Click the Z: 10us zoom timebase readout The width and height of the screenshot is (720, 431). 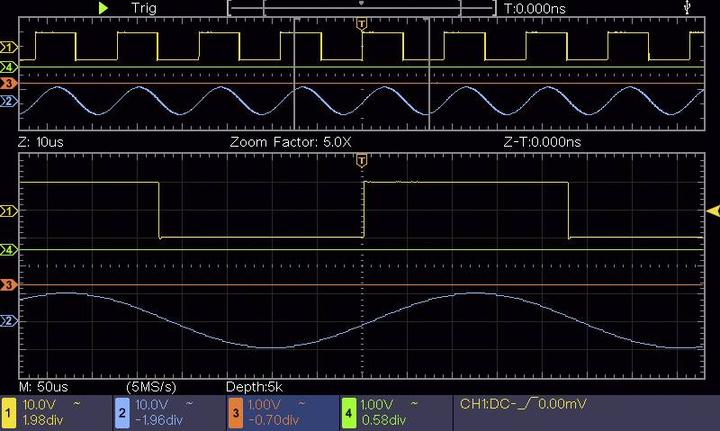[x=41, y=142]
